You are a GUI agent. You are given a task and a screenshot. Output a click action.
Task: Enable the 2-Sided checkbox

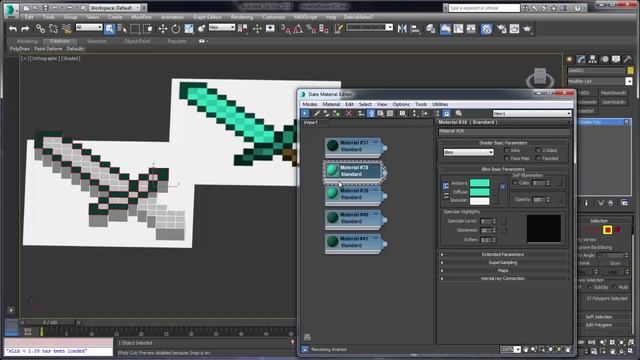pyautogui.click(x=538, y=151)
